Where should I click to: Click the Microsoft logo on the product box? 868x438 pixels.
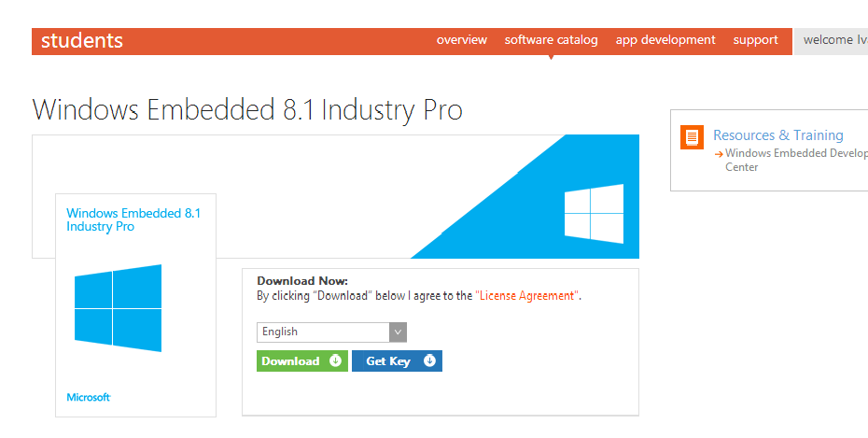coord(89,397)
